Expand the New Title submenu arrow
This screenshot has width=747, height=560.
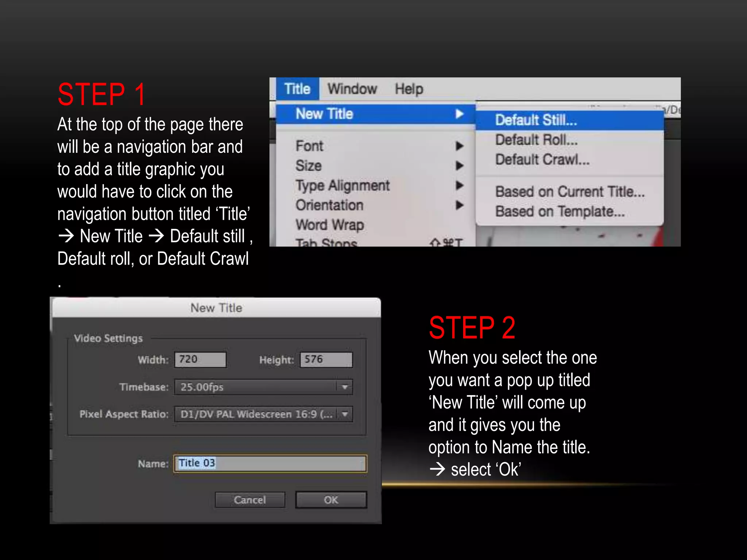coord(459,114)
